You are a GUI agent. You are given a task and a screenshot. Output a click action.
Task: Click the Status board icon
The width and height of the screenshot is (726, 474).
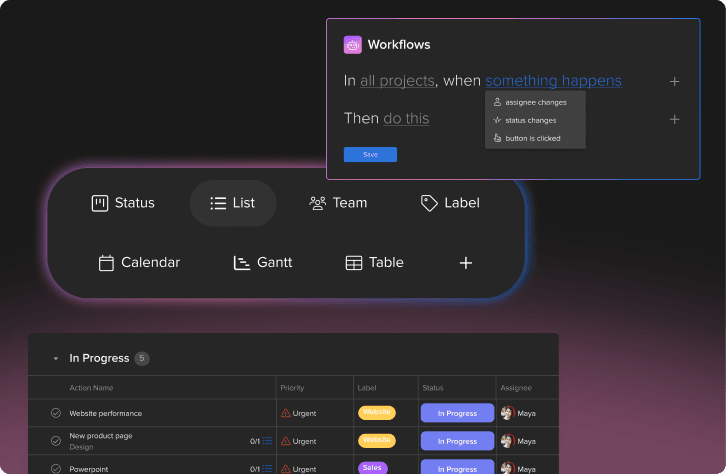click(100, 203)
